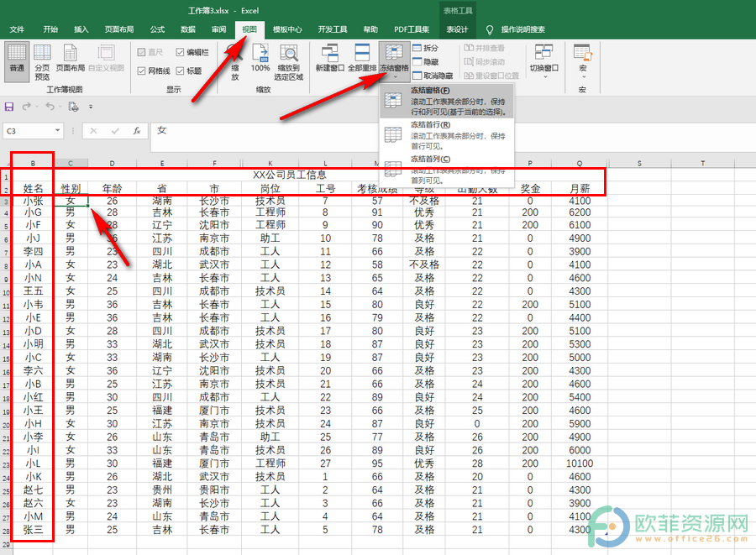Open Customize Quick Access Toolbar dropdown

click(x=91, y=107)
